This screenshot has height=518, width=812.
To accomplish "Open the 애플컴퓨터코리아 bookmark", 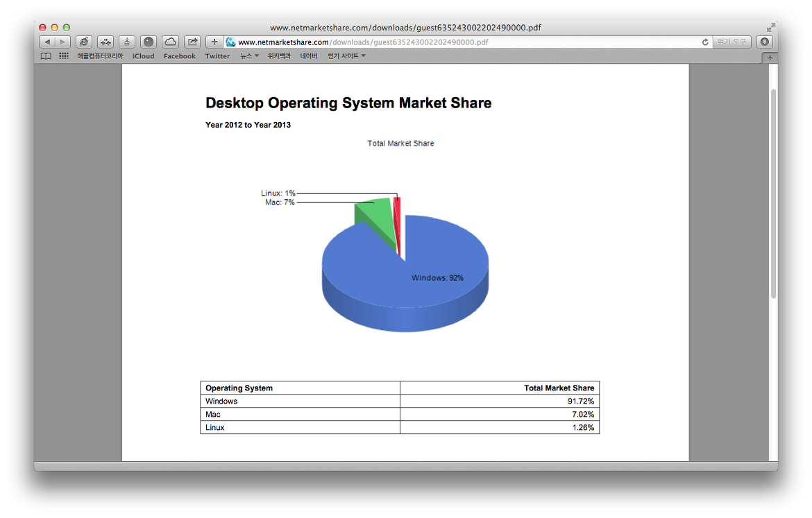I will pyautogui.click(x=100, y=56).
